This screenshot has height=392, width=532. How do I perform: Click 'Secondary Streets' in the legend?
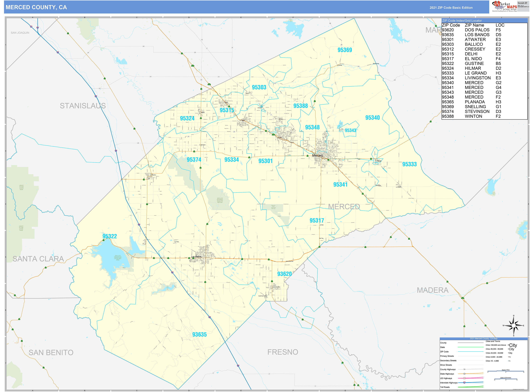pyautogui.click(x=448, y=361)
